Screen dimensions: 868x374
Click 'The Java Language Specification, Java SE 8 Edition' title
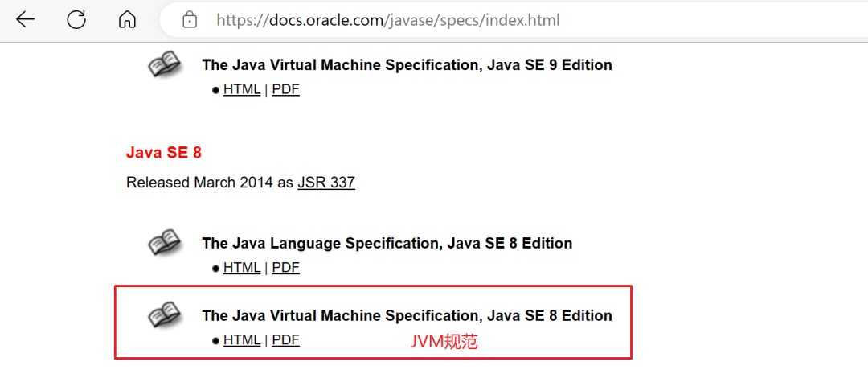click(387, 243)
